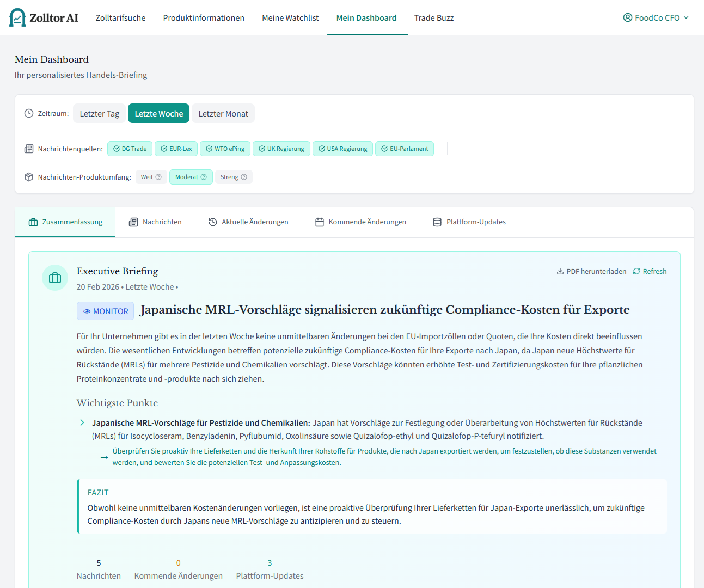Click the eye icon in the MONITOR badge
This screenshot has width=704, height=588.
pyautogui.click(x=87, y=310)
